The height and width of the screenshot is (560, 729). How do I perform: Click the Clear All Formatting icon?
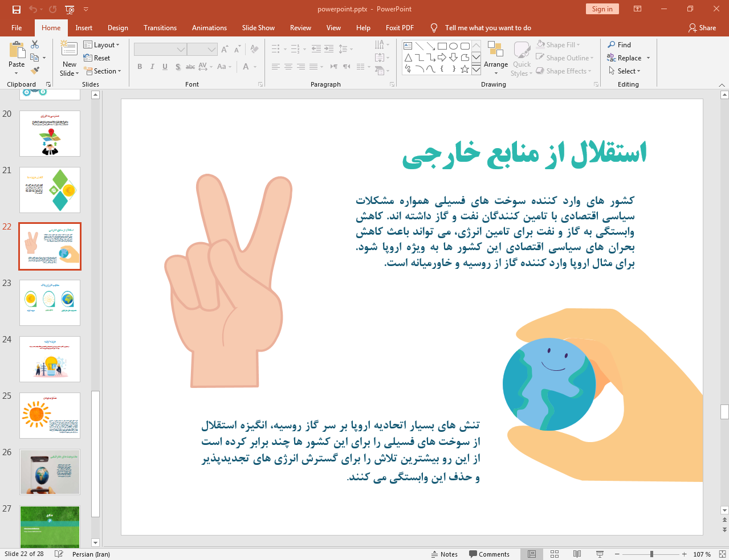coord(254,50)
